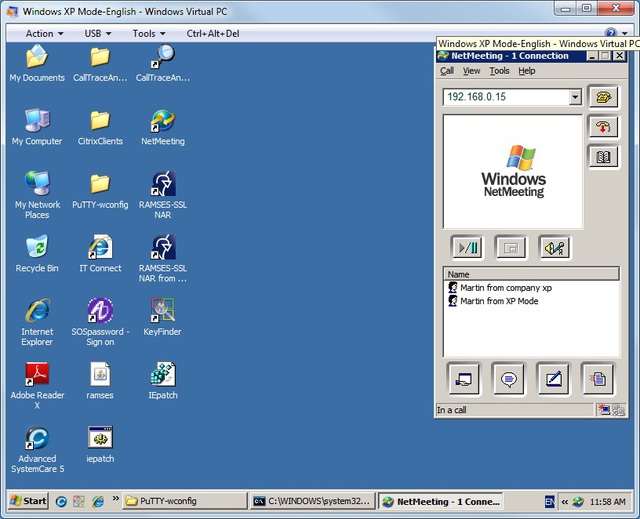This screenshot has width=640, height=519.
Task: Open the NetMeeting Call menu
Action: pyautogui.click(x=447, y=71)
